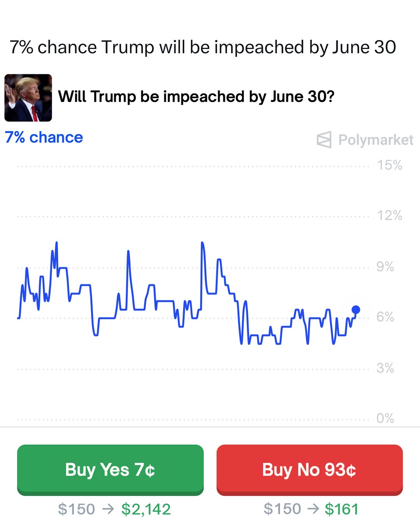Click the $150 stake under Buy Yes
Viewport: 420px width, 525px height.
coord(77,509)
